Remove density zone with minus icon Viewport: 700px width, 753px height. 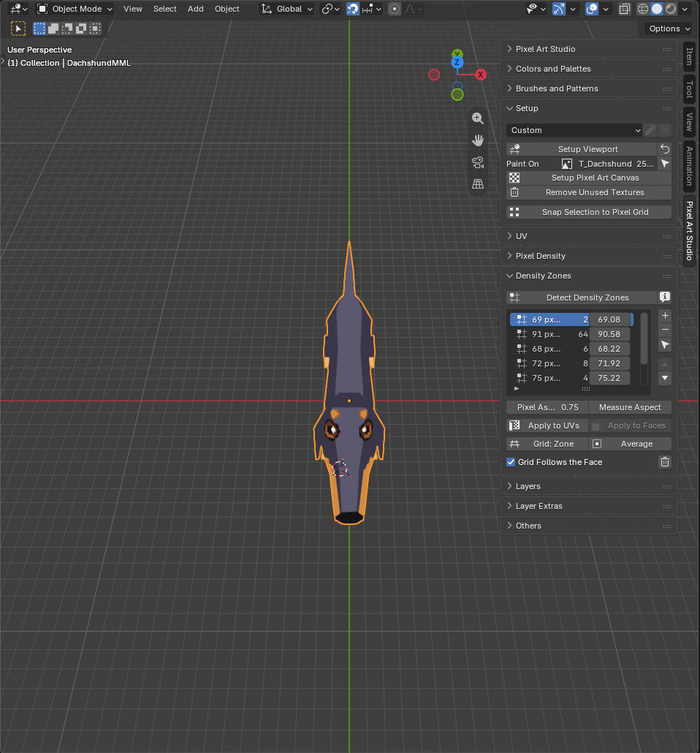click(665, 330)
